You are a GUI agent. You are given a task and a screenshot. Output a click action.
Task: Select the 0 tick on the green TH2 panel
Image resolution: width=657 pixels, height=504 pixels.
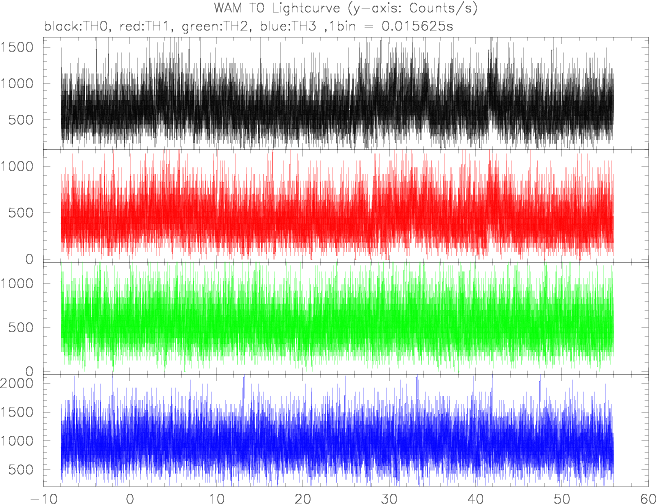click(x=29, y=371)
